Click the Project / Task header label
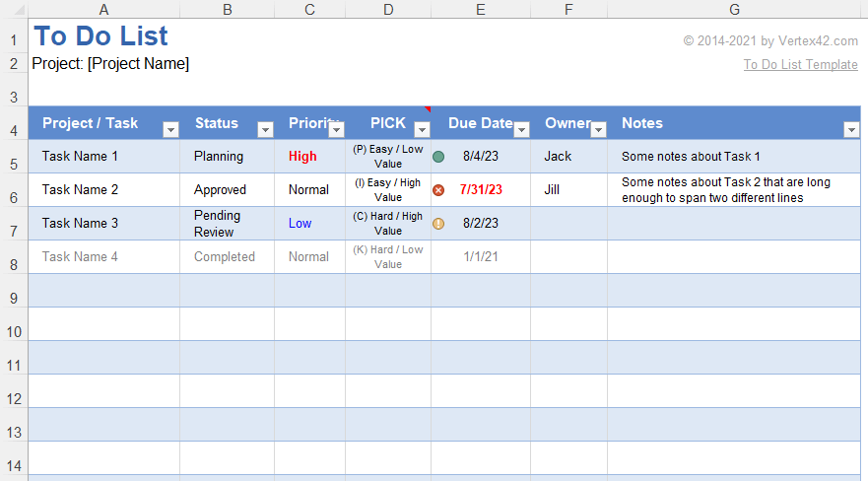 pyautogui.click(x=90, y=123)
